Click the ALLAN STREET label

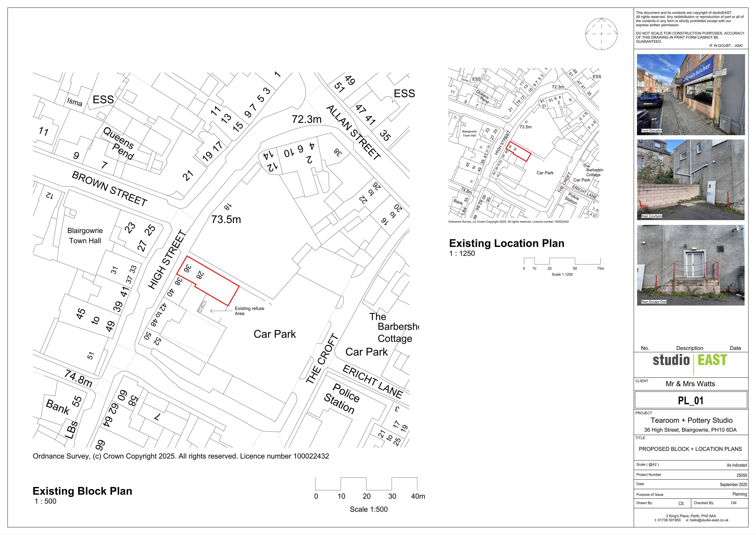coord(353,132)
